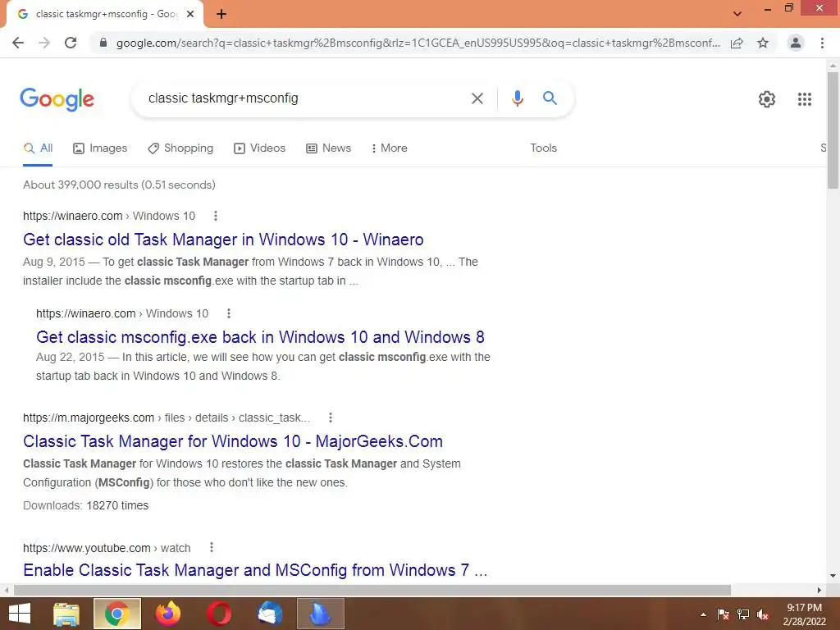Go to Google homepage via logo
Screen dimensions: 840x630
click(57, 99)
